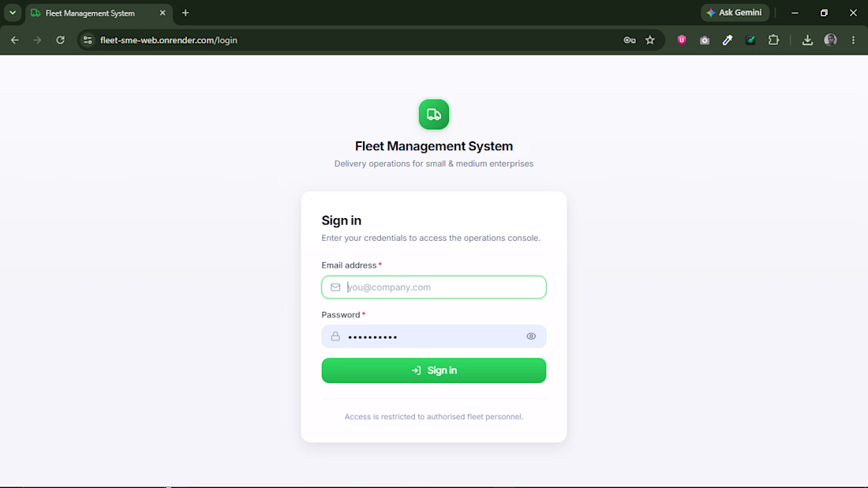Screen dimensions: 868x488
Task: Restore down the browser window
Action: click(824, 13)
